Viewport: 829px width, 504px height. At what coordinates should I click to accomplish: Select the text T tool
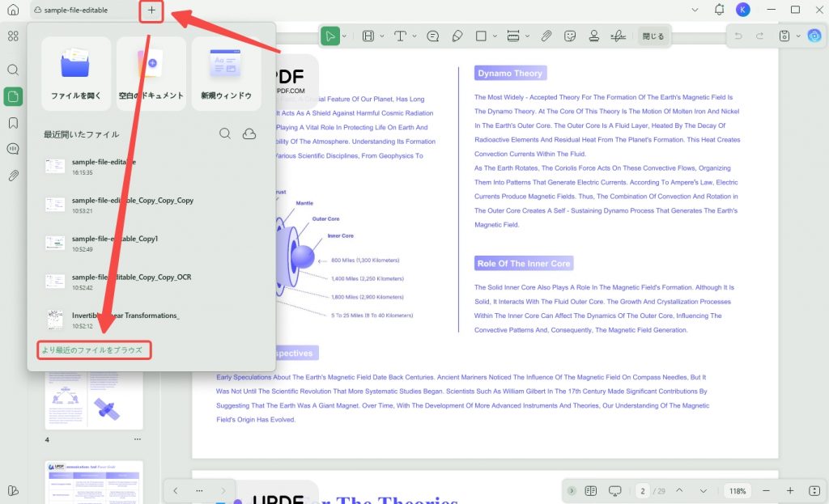[400, 36]
